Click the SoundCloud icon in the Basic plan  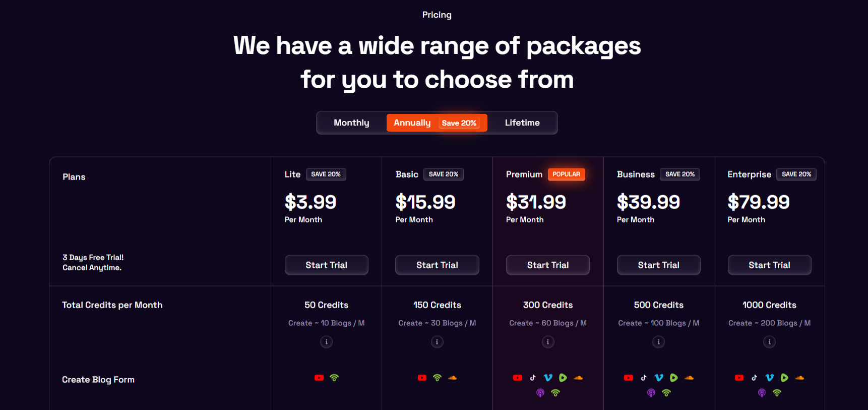pyautogui.click(x=453, y=377)
